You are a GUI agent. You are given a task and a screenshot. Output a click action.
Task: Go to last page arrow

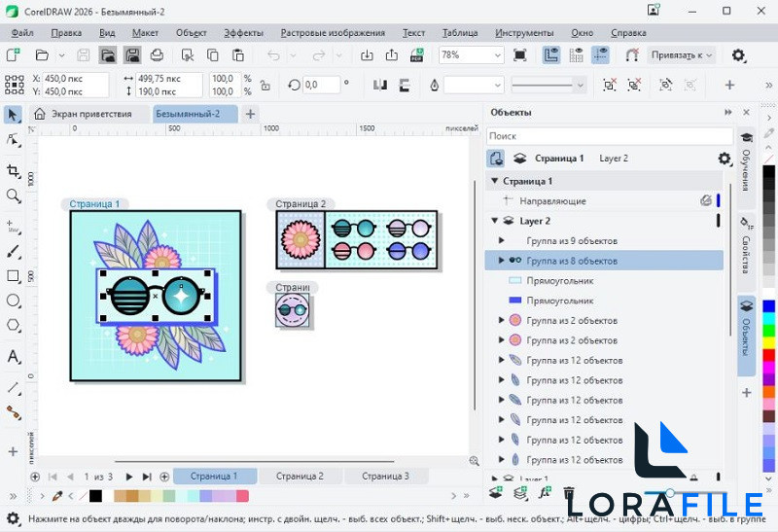click(147, 477)
